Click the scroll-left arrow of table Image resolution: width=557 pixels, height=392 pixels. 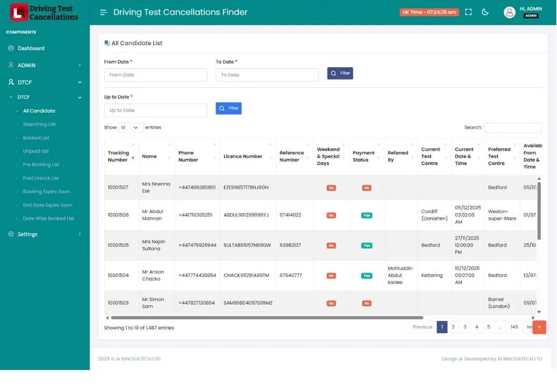(x=107, y=318)
